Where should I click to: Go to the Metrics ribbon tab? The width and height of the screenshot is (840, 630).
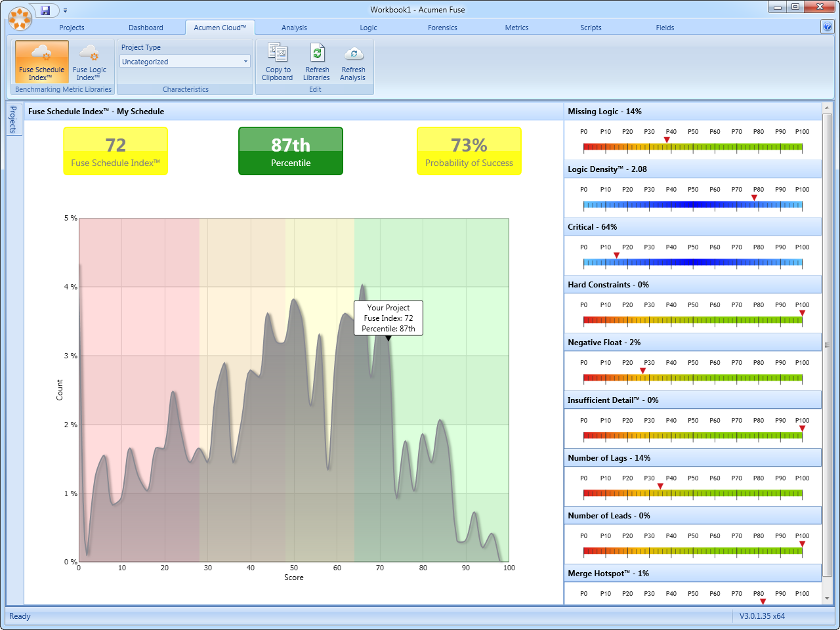516,28
